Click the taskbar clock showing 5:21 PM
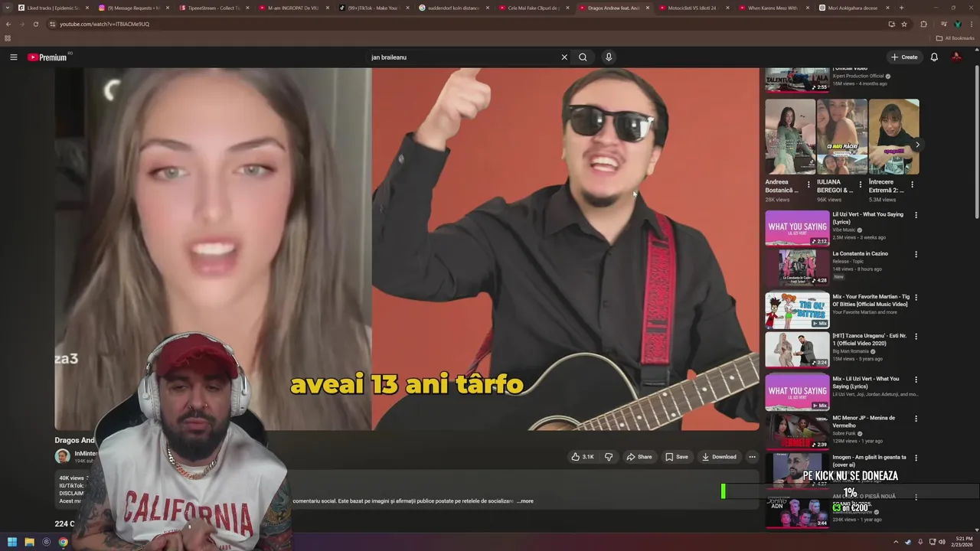Screen dimensions: 980x551 pos(962,542)
